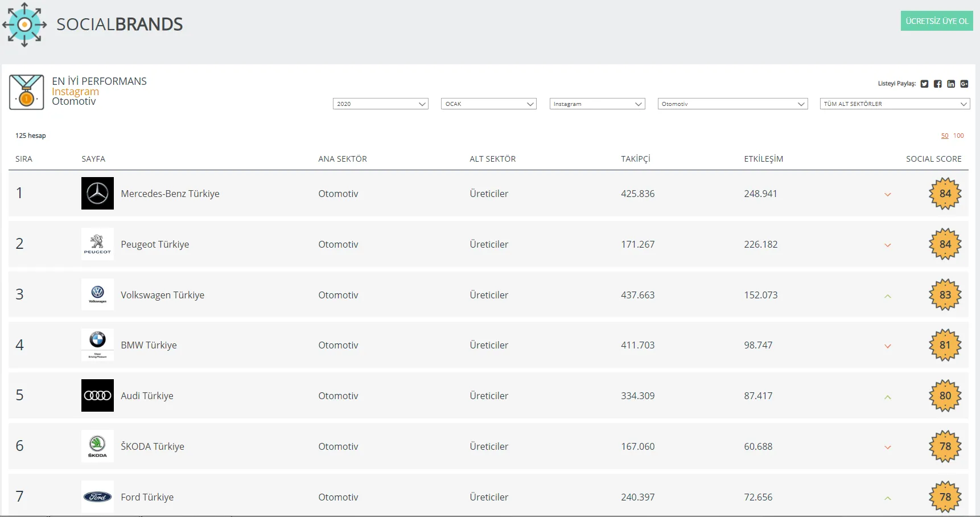The image size is (980, 517).
Task: Open the Ford Türkiye logo
Action: 97,497
